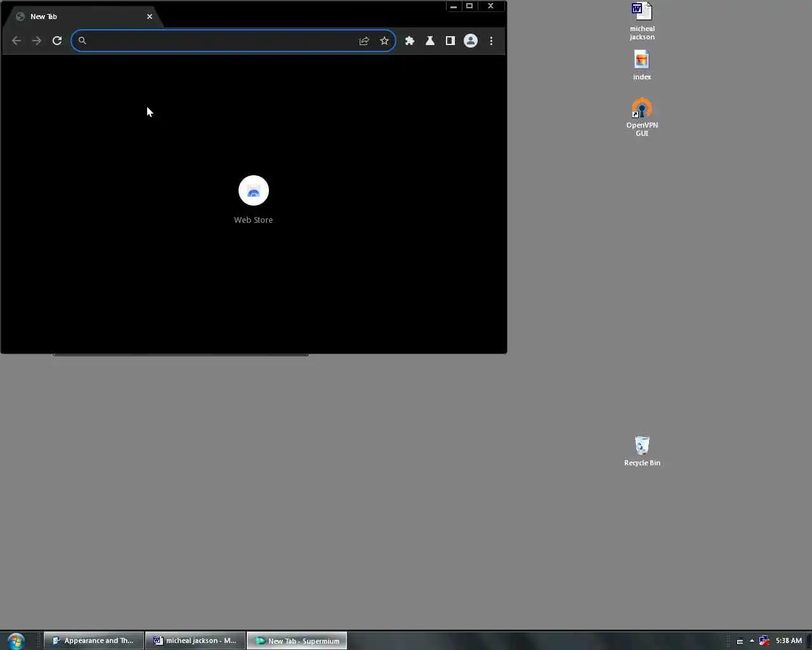812x650 pixels.
Task: Reload the New Tab page
Action: click(57, 41)
